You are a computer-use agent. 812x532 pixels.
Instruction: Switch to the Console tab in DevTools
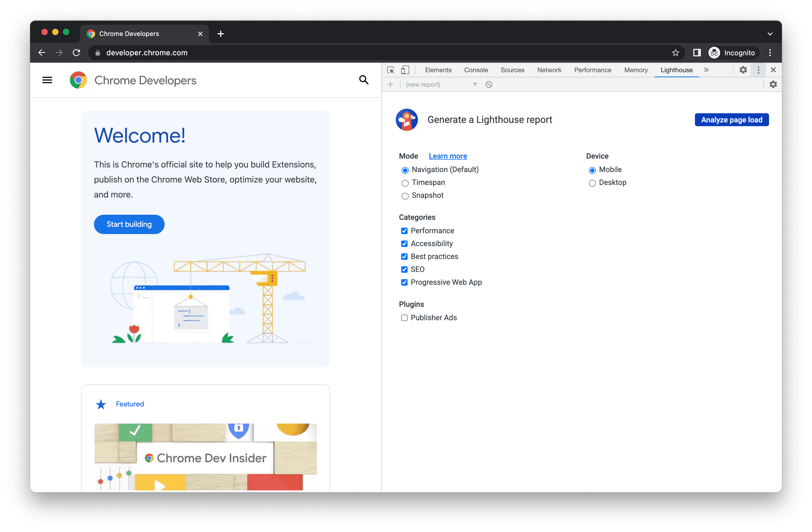[476, 70]
